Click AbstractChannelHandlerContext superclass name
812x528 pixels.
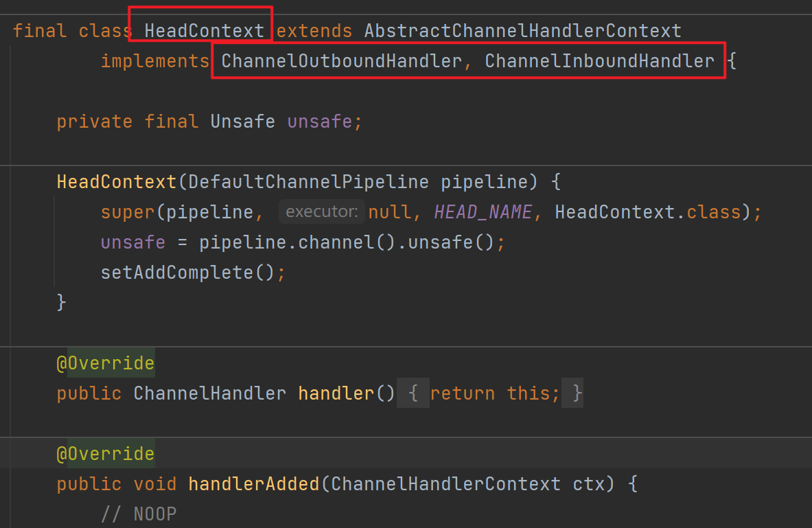click(x=522, y=31)
